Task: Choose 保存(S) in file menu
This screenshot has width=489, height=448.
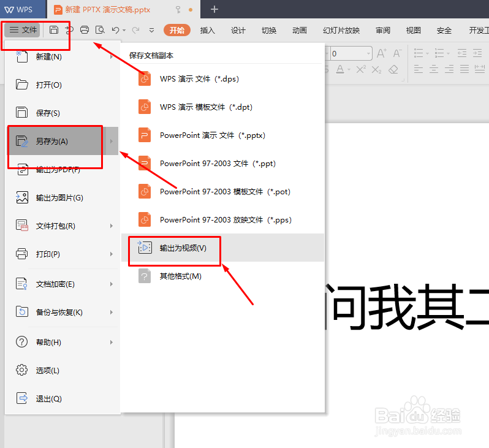Action: [64, 113]
